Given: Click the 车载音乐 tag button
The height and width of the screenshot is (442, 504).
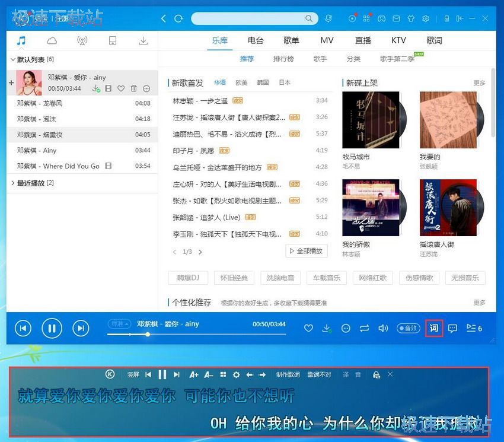Looking at the screenshot, I should [327, 278].
